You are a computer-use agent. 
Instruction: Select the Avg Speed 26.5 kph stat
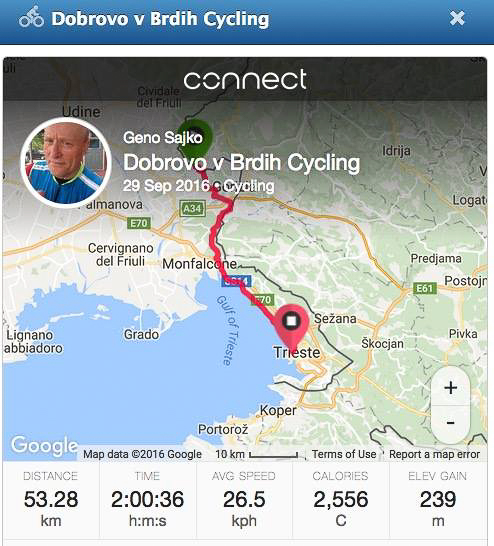[x=244, y=500]
